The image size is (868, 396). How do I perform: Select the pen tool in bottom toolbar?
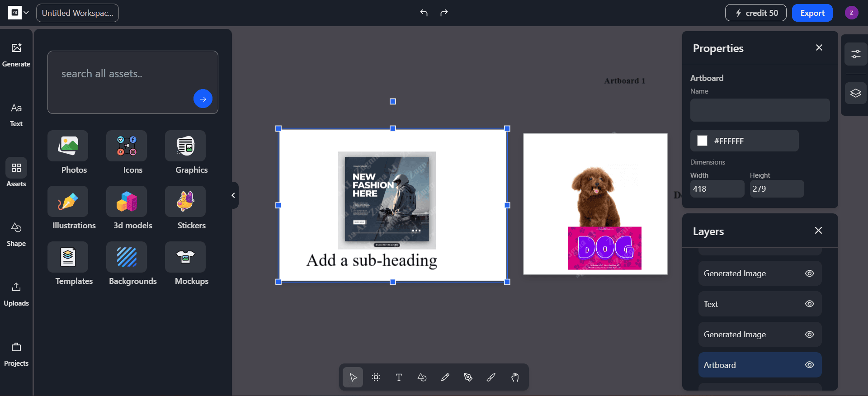pos(468,377)
